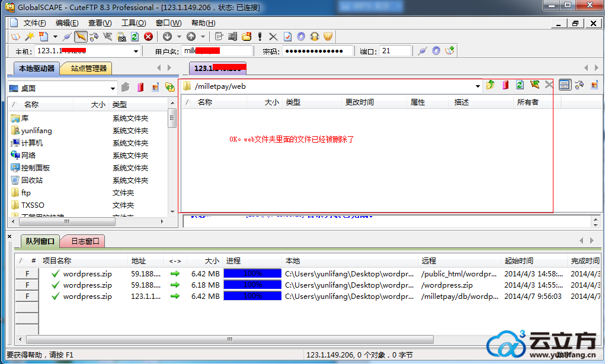Switch to the 站点管理器 tab
The width and height of the screenshot is (605, 364).
[89, 69]
